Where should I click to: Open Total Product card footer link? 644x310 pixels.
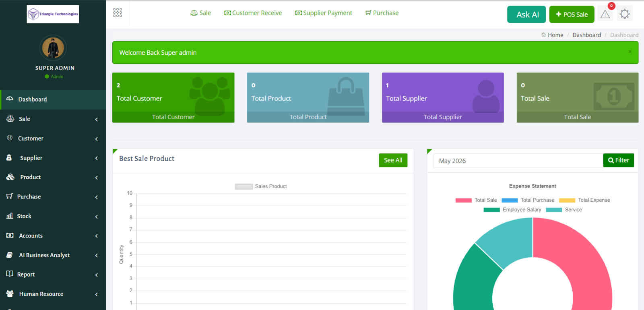tap(308, 117)
